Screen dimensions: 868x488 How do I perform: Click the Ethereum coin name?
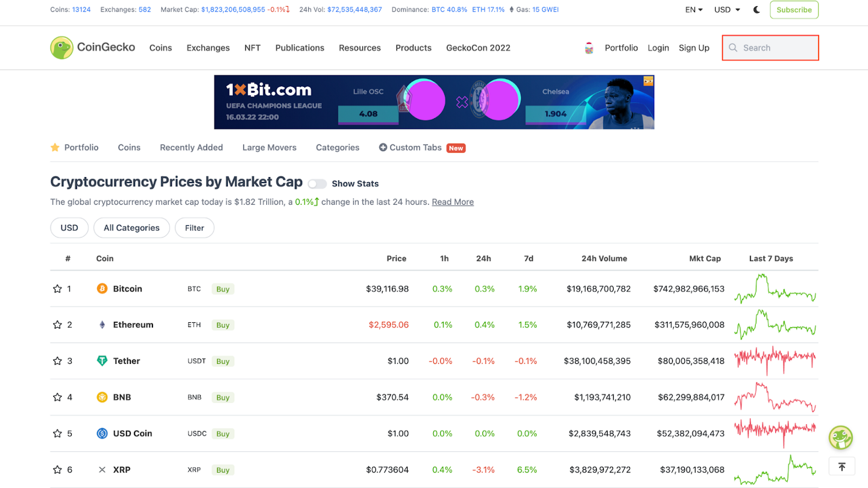coord(133,325)
